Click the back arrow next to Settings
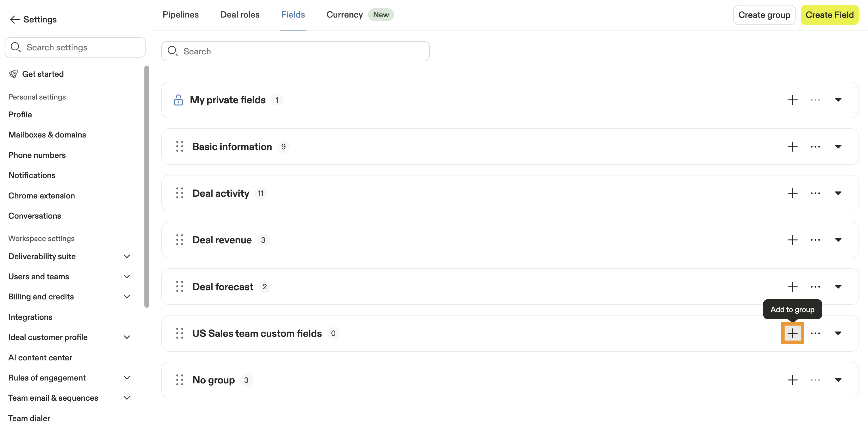 (15, 20)
